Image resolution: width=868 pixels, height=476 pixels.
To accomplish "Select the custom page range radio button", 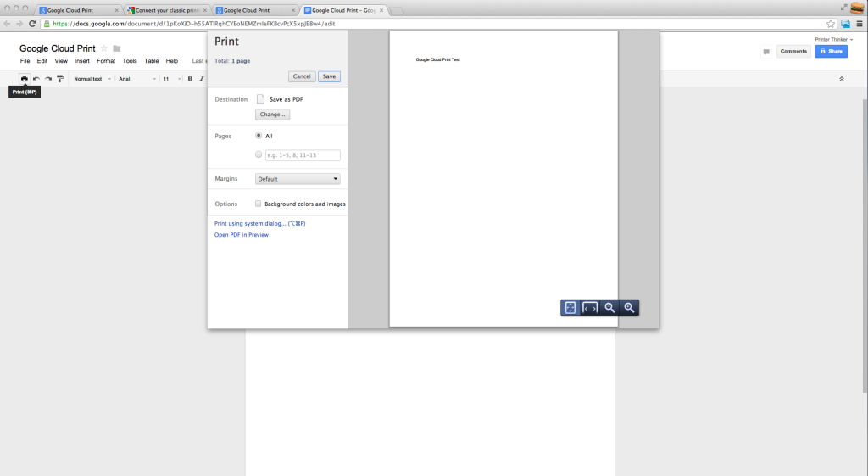I will pos(259,154).
